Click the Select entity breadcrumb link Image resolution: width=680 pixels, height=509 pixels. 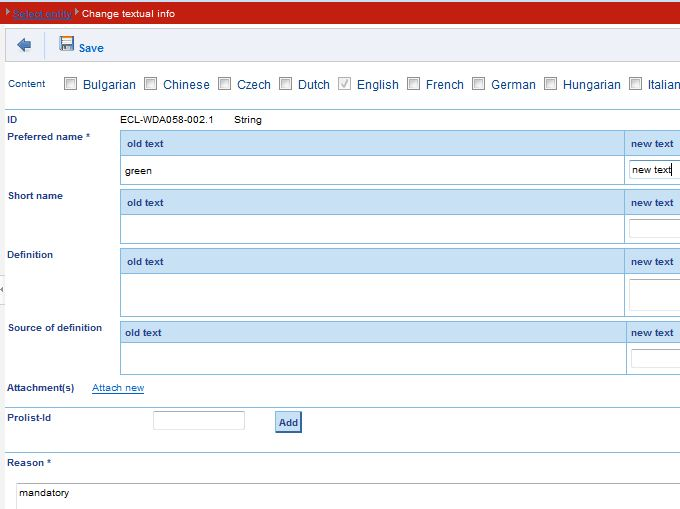pyautogui.click(x=42, y=14)
